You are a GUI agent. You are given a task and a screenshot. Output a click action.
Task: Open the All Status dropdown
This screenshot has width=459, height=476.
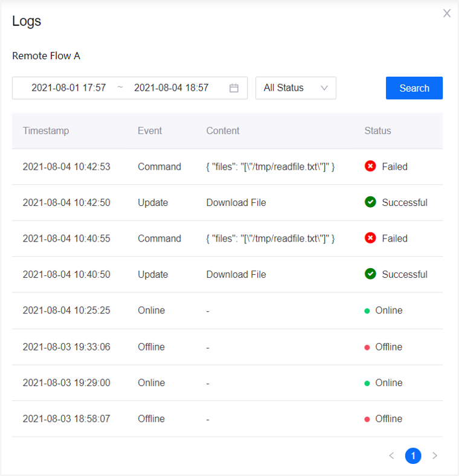(x=289, y=88)
